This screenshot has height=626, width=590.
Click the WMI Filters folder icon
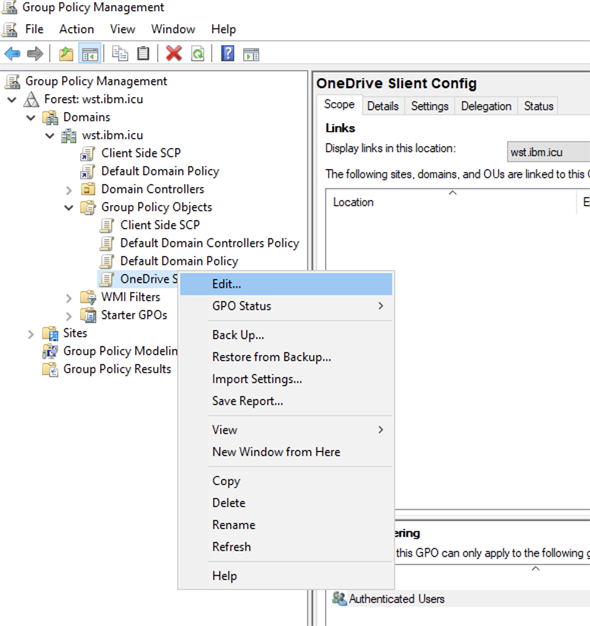[88, 297]
